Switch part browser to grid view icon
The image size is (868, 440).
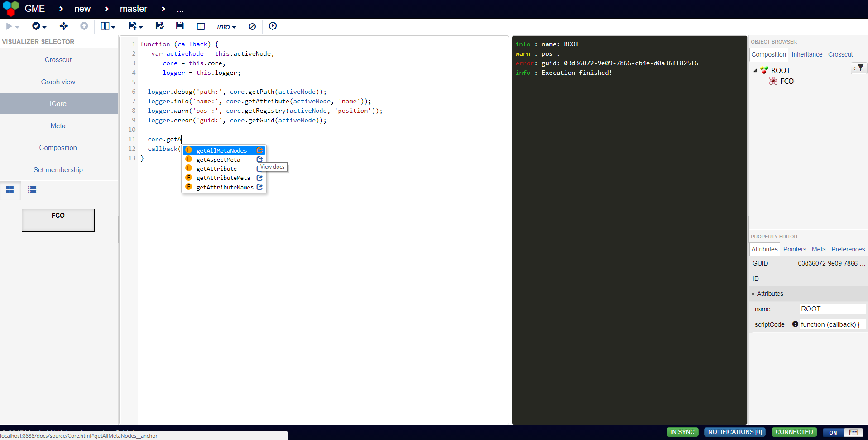pyautogui.click(x=10, y=190)
